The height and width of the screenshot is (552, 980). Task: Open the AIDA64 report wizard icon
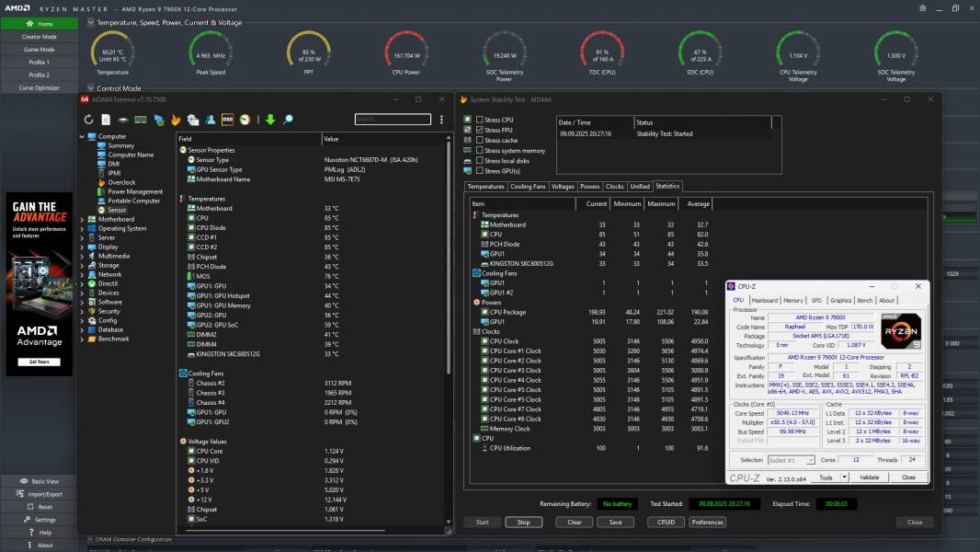[x=107, y=119]
